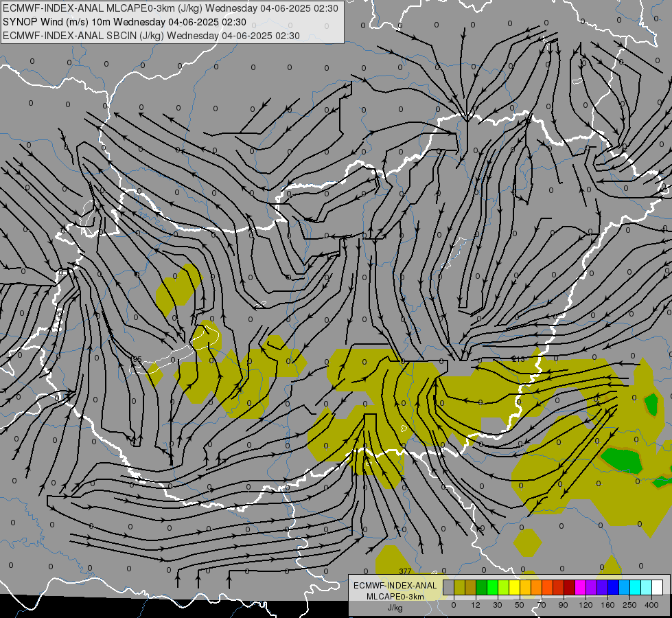Click the SYNOP Wind 10m title line
672x618 pixels.
point(124,22)
